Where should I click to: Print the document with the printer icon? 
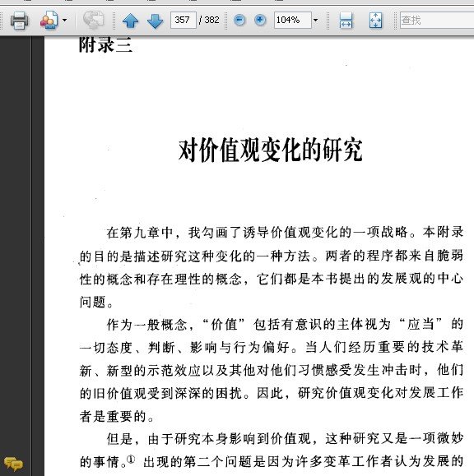(x=20, y=21)
